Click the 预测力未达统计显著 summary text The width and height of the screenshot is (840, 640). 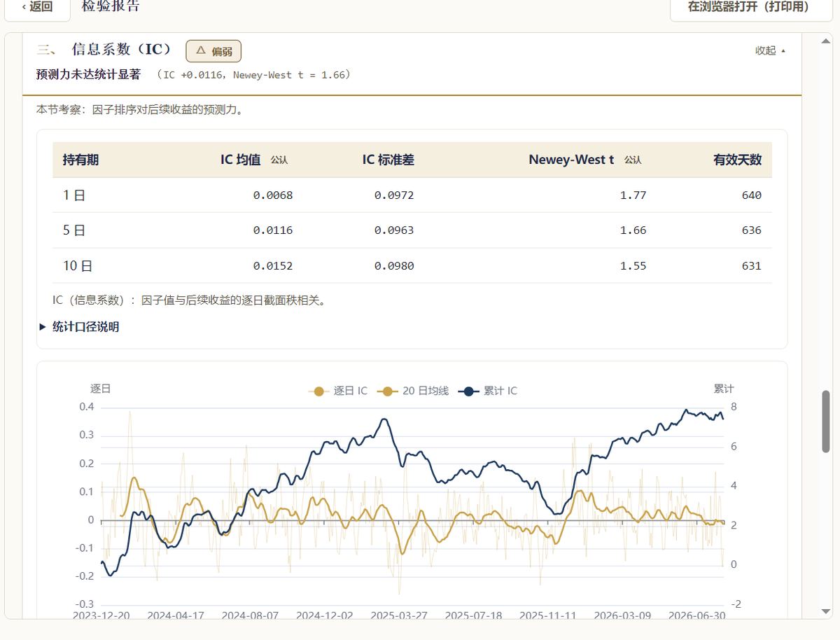(x=88, y=74)
